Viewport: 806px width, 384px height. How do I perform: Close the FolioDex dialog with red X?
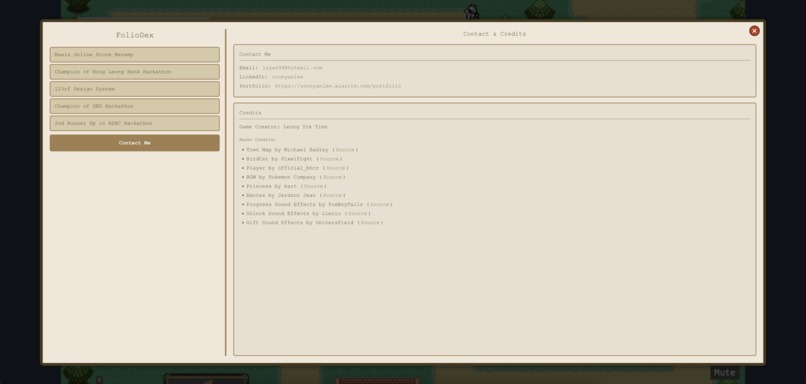pyautogui.click(x=754, y=31)
